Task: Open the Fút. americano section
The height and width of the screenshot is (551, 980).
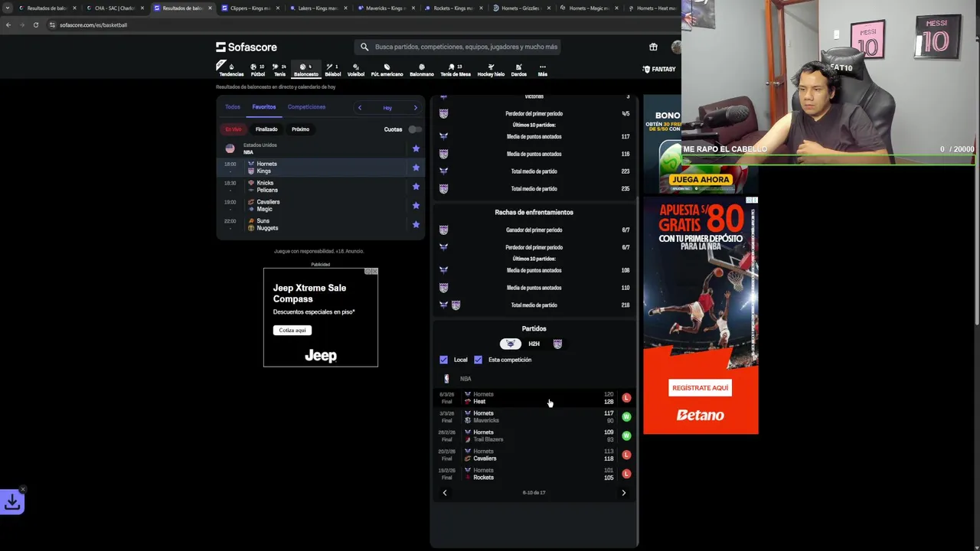Action: (x=387, y=70)
